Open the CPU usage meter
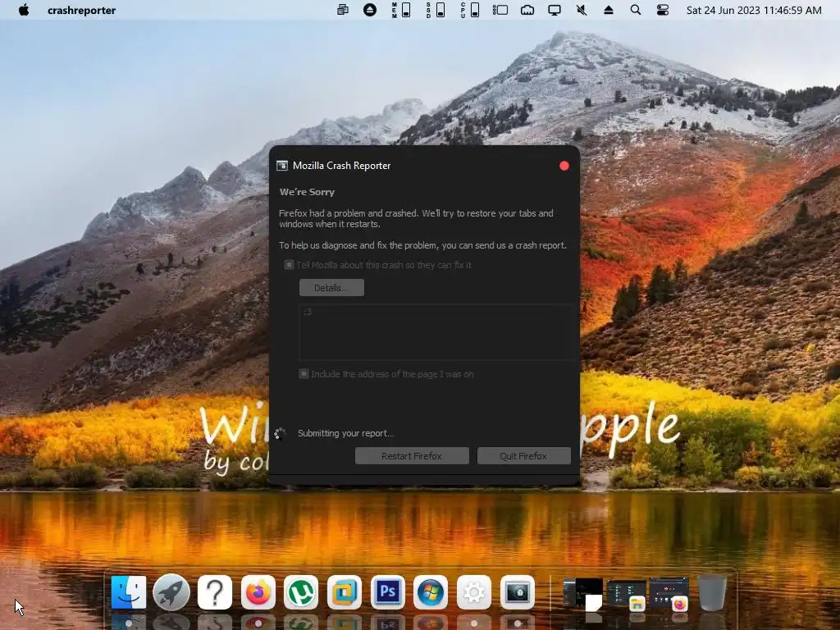840x630 pixels. (x=470, y=10)
